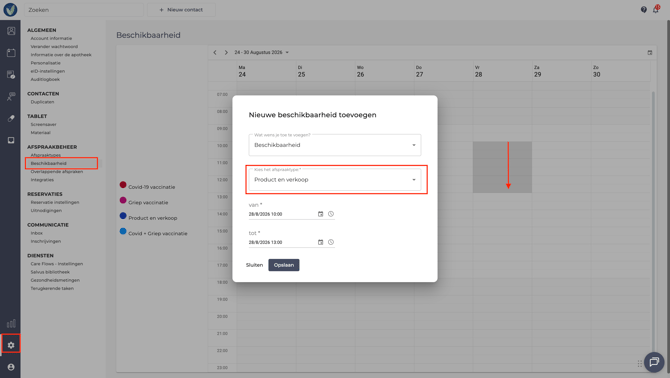Open the statistics bar-chart icon
This screenshot has height=378, width=670.
pos(11,323)
